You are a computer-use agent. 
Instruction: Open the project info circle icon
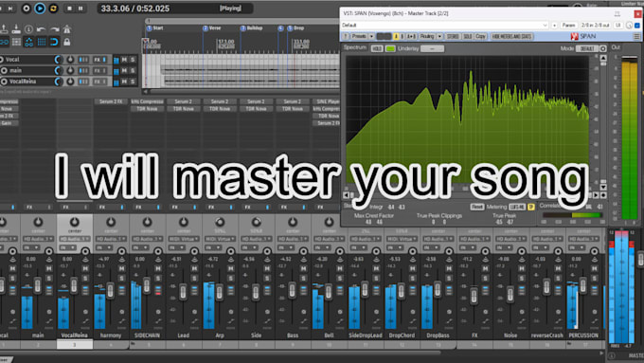(28, 29)
